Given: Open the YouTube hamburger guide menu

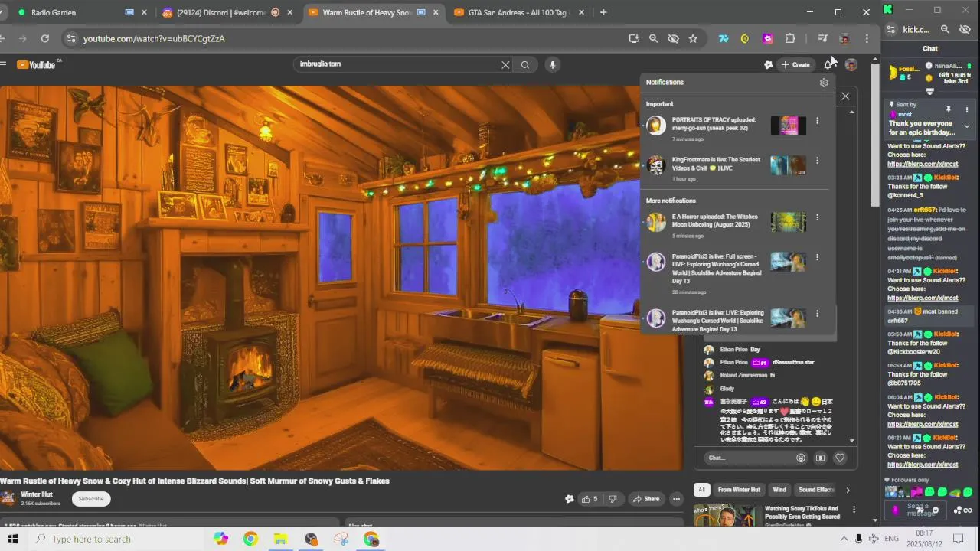Looking at the screenshot, I should [3, 65].
